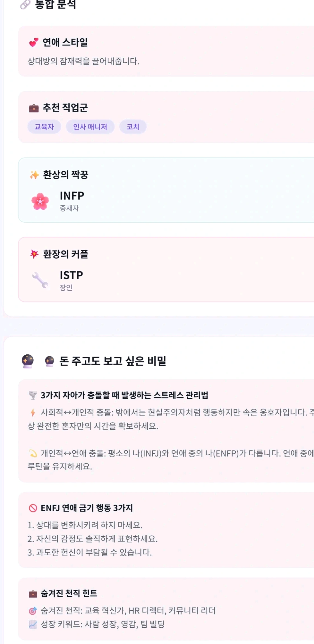Viewport: 314px width, 644px height.
Task: Click the collision icon beside 환장의 커플
Action: click(x=34, y=254)
